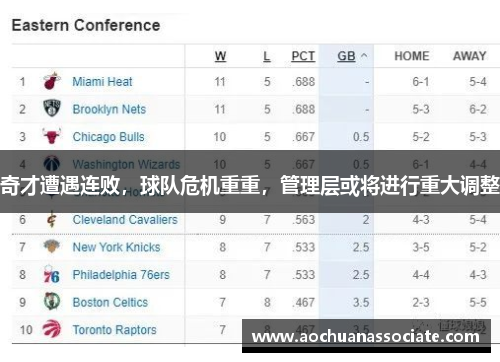Screen dimensions: 500x362
Task: Open the Miami Heat team link
Action: [x=102, y=82]
